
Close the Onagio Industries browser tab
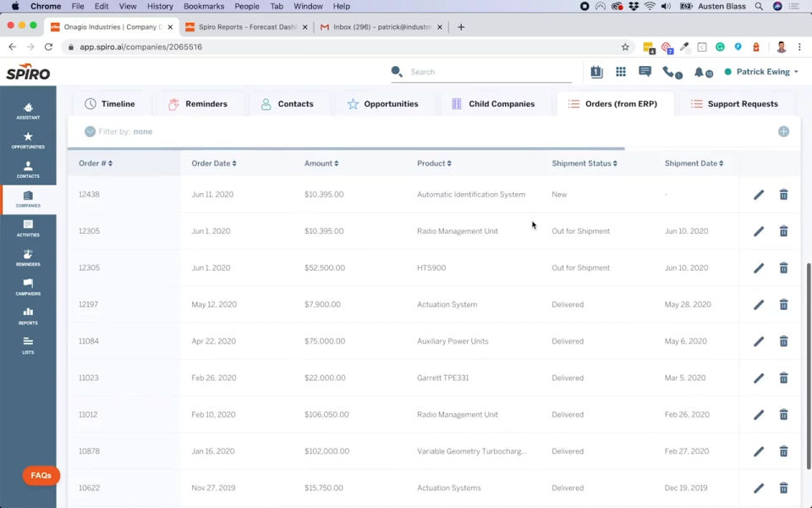click(x=170, y=27)
